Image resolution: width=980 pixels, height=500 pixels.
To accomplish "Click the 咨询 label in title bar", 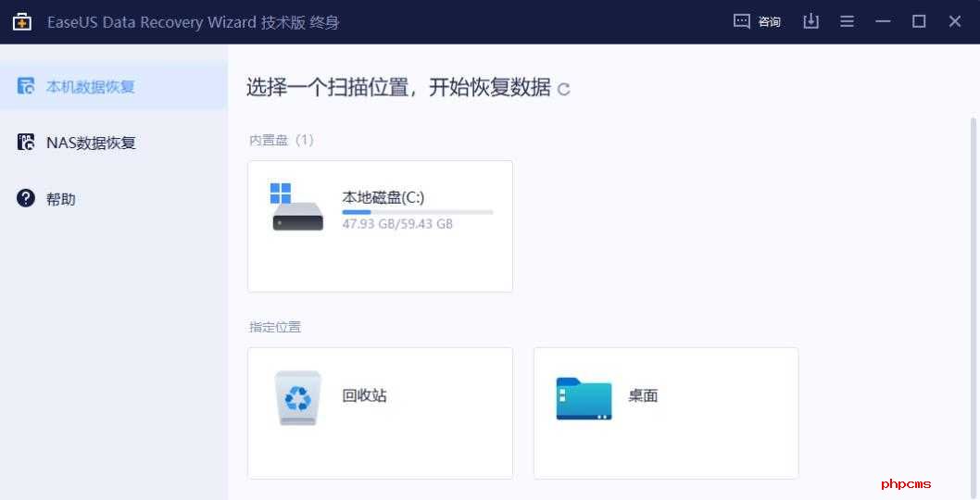I will coord(770,22).
